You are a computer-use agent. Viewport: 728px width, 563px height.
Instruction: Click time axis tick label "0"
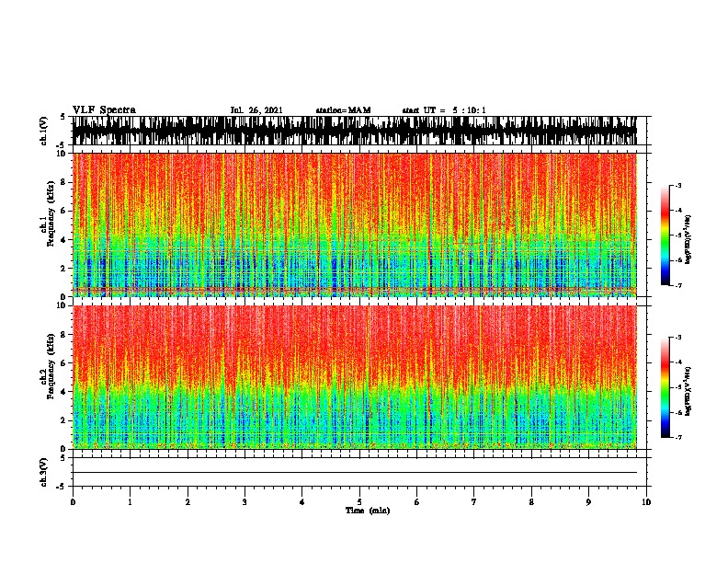click(73, 502)
